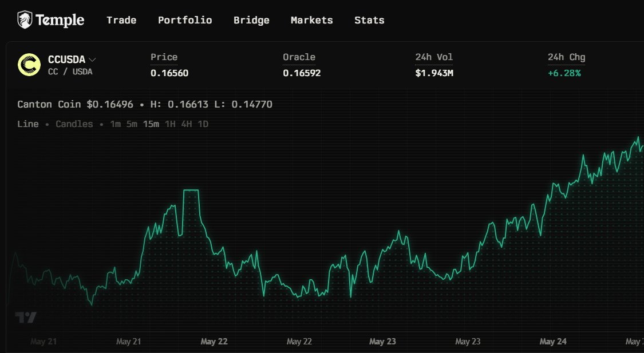Click the volume value $1.943M
Viewport: 644px width, 353px height.
[x=434, y=73]
